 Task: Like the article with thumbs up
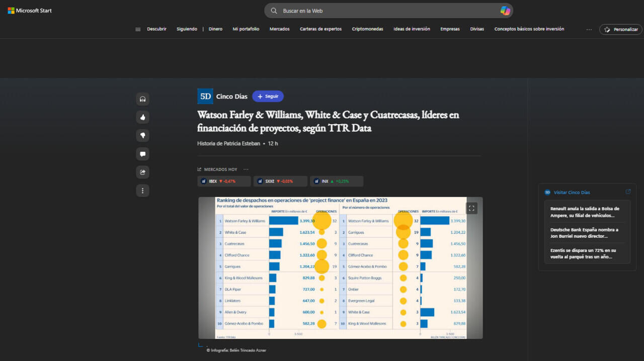tap(142, 117)
